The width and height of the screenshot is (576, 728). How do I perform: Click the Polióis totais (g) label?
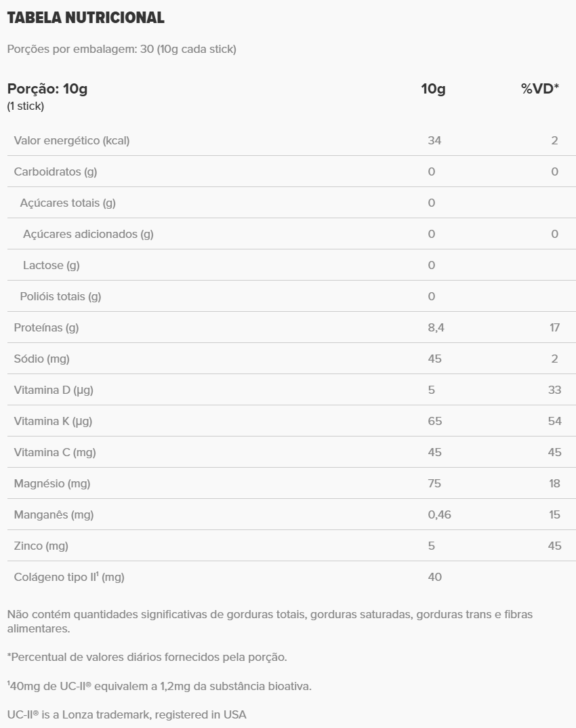[61, 296]
